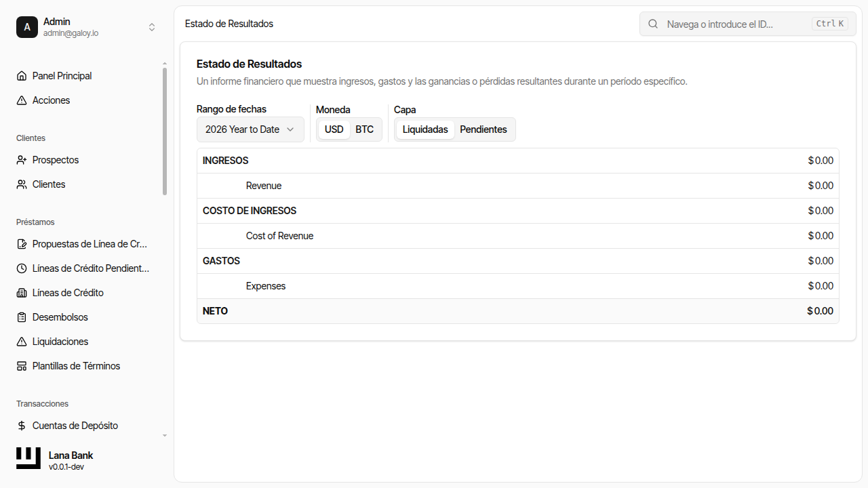Click the Prospectos user-plus icon

point(22,160)
